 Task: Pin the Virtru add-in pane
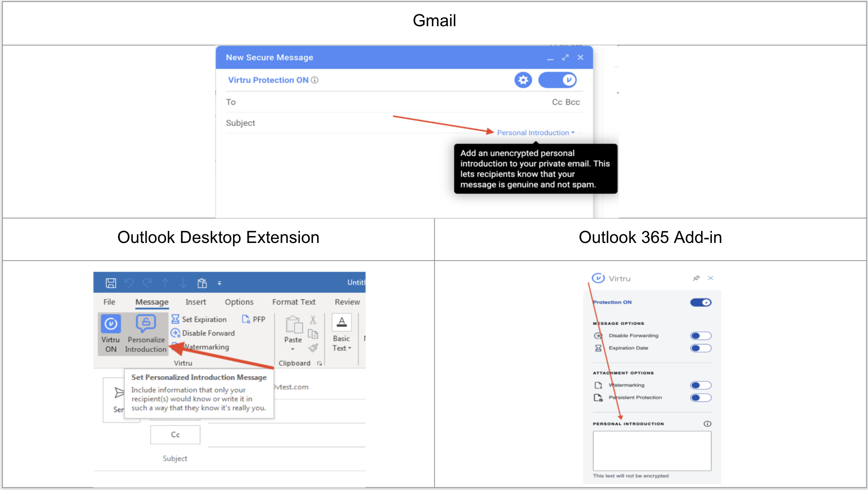pyautogui.click(x=696, y=278)
